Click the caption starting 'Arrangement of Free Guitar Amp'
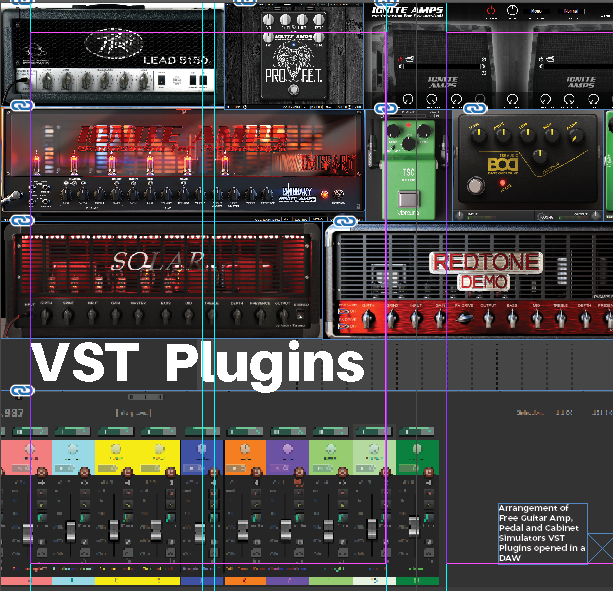613x591 pixels. [x=543, y=533]
